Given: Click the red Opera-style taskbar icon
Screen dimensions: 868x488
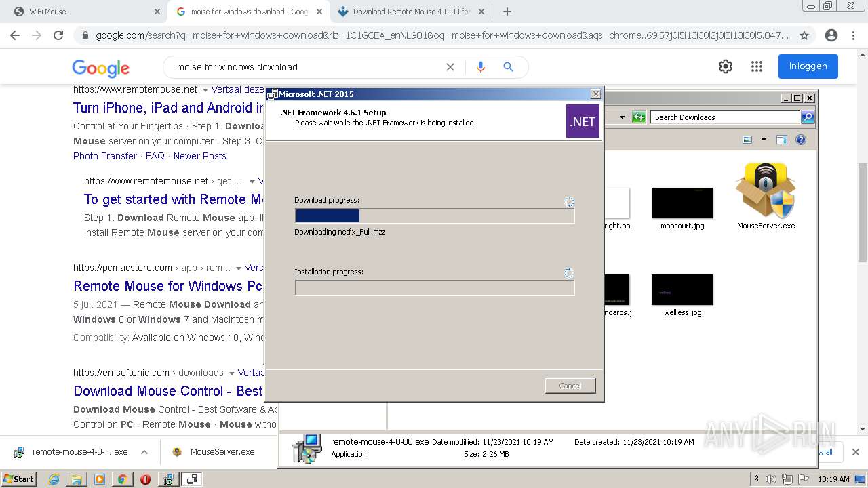Looking at the screenshot, I should click(145, 479).
